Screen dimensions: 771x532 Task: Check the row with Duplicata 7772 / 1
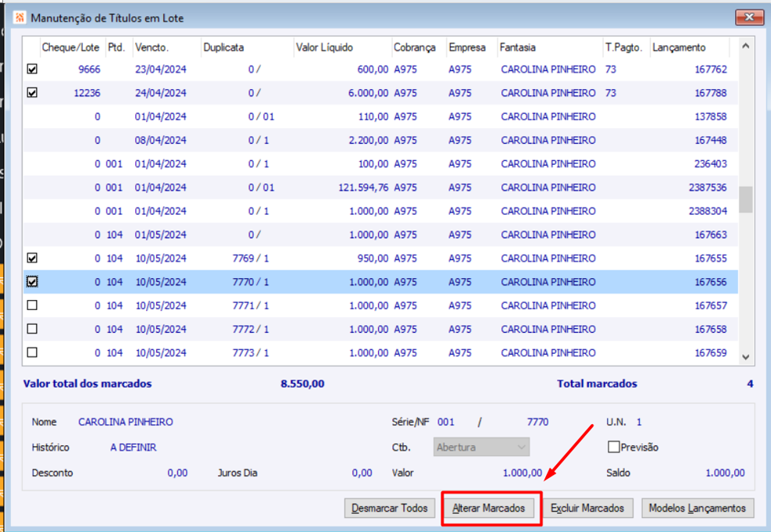[32, 328]
